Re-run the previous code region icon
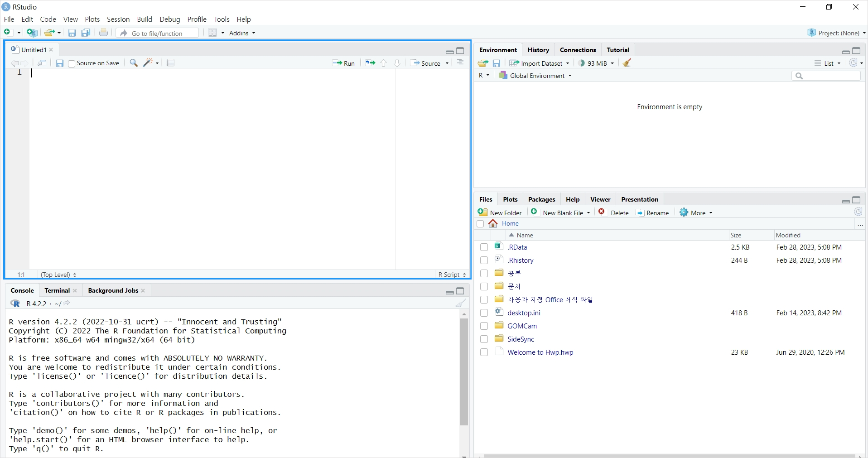 pos(370,63)
